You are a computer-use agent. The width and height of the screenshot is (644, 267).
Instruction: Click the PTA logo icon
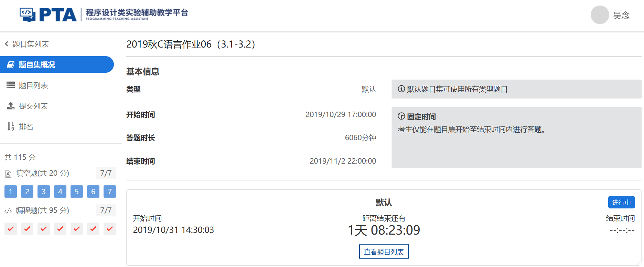(x=28, y=14)
